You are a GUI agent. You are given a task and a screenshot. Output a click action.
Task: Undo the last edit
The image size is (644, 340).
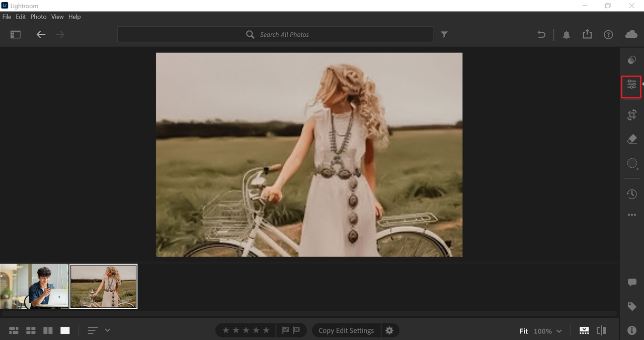click(x=541, y=35)
